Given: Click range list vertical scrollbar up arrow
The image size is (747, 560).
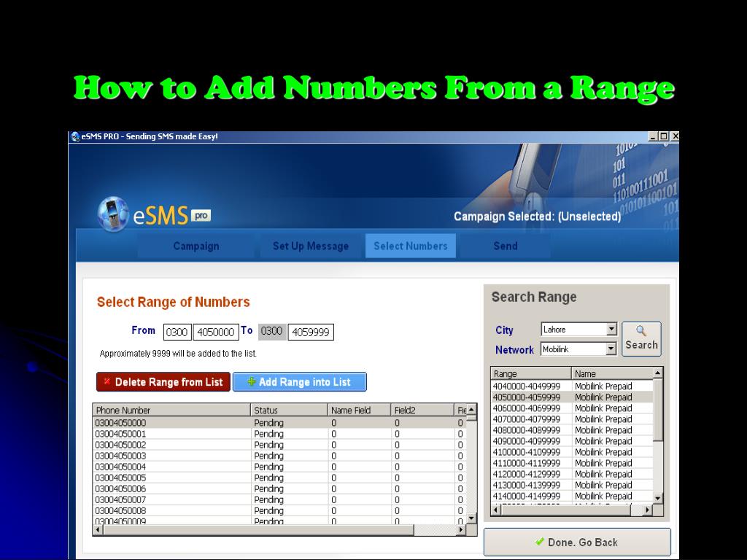Looking at the screenshot, I should (x=658, y=373).
